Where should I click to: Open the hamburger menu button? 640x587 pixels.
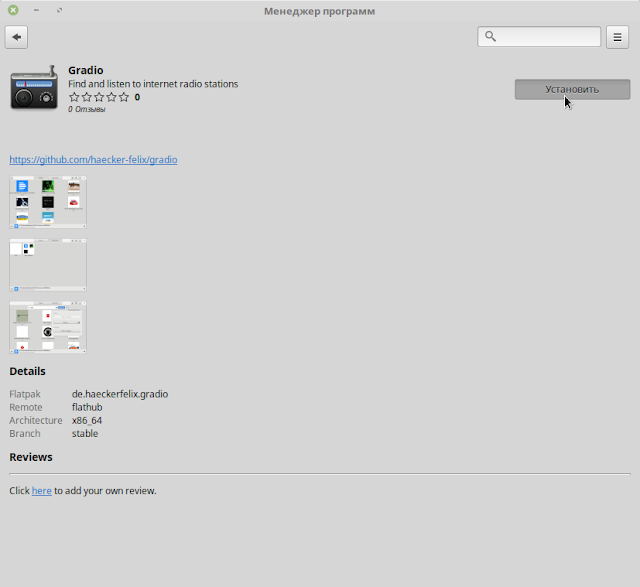pos(617,37)
